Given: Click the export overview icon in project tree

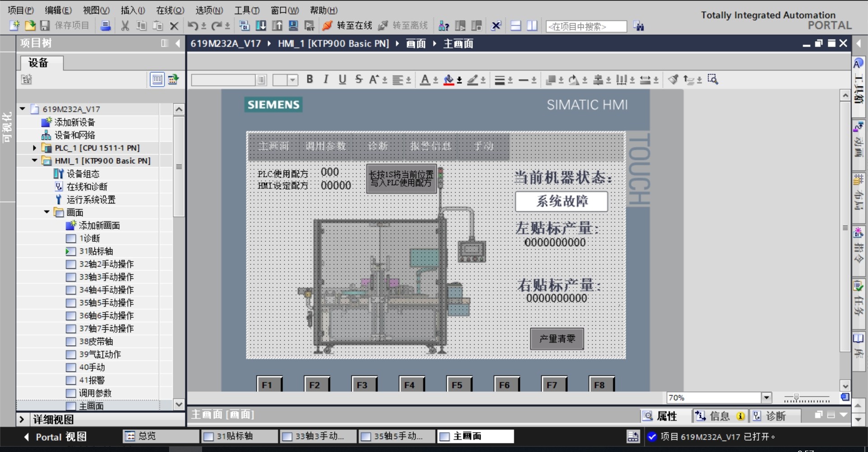Looking at the screenshot, I should 174,80.
